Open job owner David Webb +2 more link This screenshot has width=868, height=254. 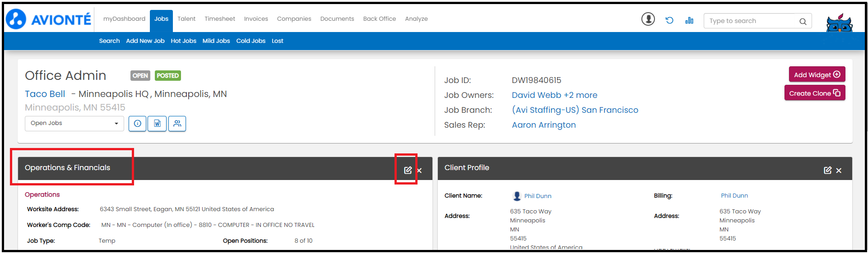pos(554,95)
